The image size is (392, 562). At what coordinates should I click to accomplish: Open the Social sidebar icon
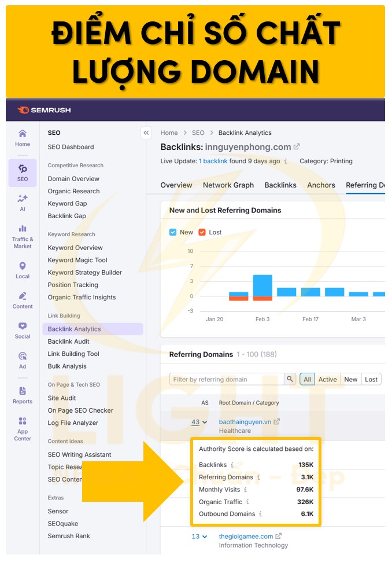tap(22, 330)
